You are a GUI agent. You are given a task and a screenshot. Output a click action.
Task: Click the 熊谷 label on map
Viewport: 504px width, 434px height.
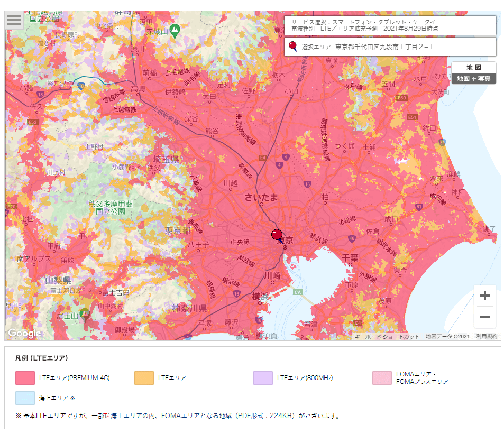(212, 131)
